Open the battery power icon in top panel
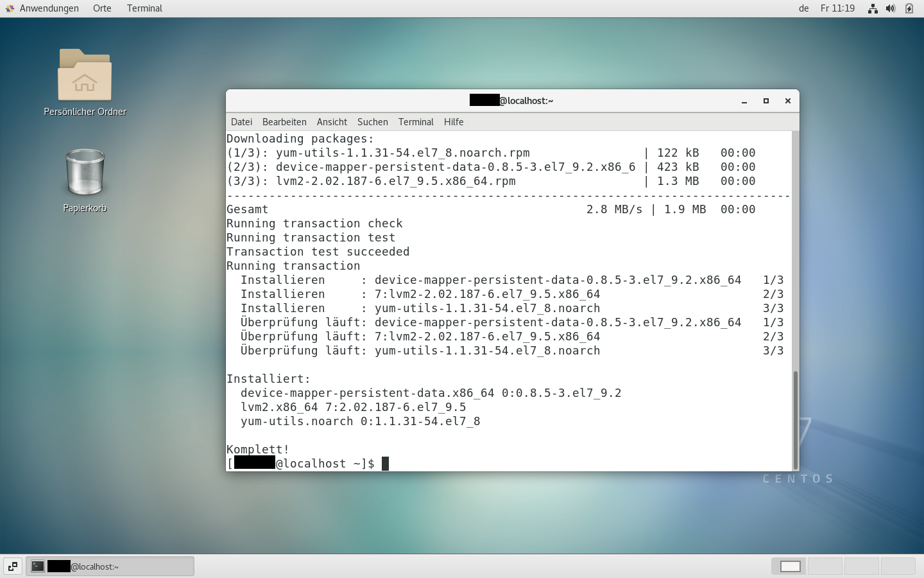Viewport: 924px width, 578px height. click(x=909, y=8)
